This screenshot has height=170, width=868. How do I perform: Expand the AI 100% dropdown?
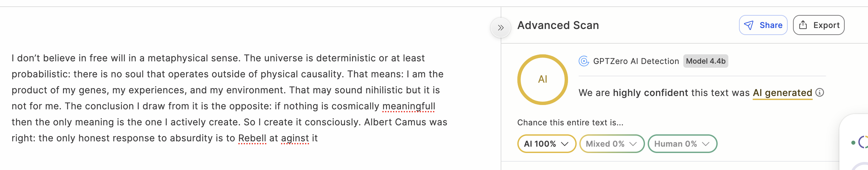(x=546, y=144)
